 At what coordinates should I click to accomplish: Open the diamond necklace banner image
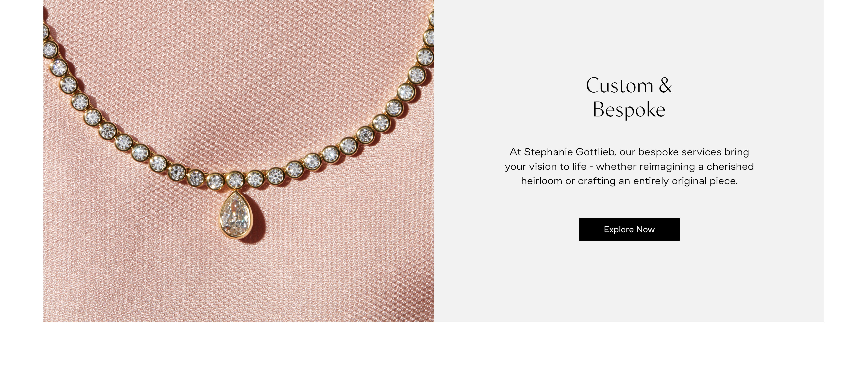(x=238, y=161)
